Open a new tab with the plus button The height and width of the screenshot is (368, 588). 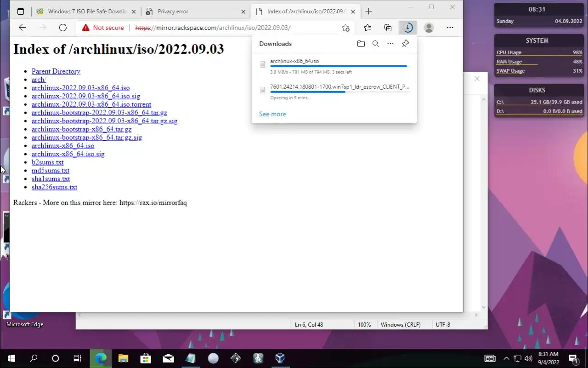[x=368, y=11]
